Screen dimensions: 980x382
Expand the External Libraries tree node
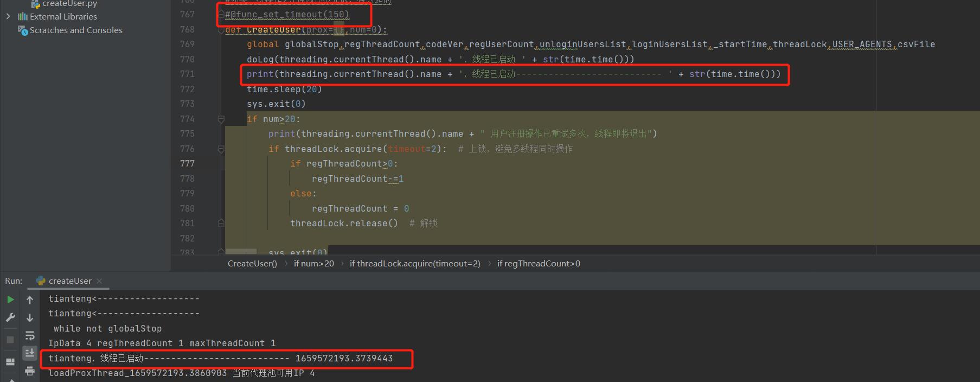click(x=8, y=17)
